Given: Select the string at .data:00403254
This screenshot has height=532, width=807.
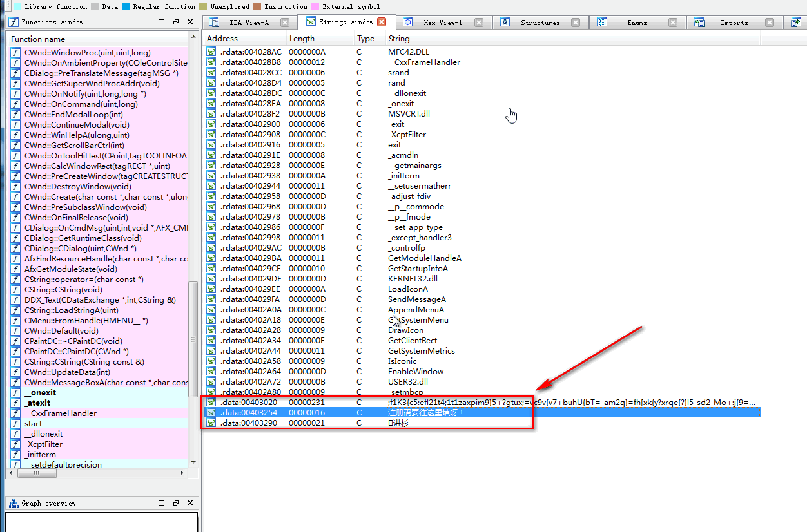Looking at the screenshot, I should click(481, 413).
